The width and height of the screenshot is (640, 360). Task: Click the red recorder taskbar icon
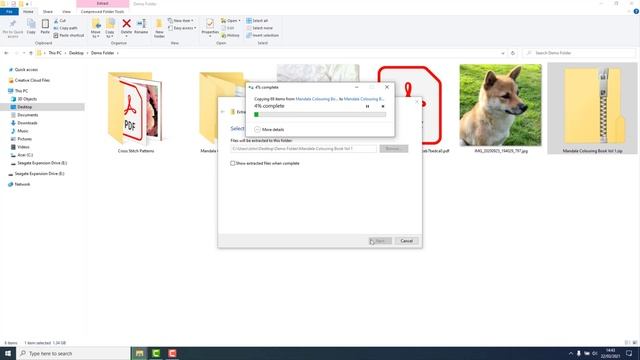tap(172, 353)
